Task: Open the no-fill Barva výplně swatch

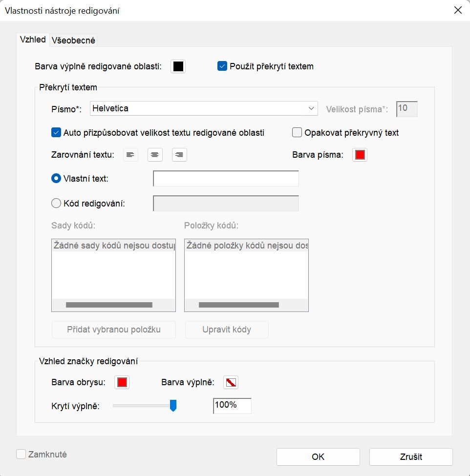Action: [231, 382]
